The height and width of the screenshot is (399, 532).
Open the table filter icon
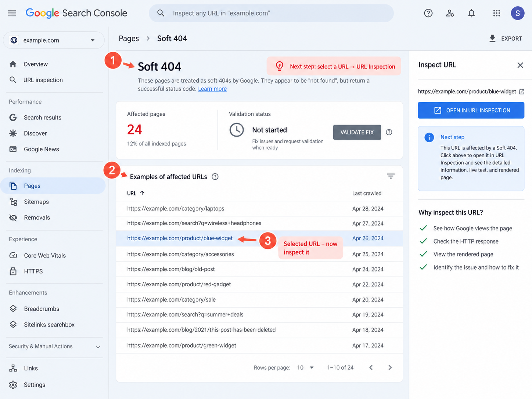391,176
